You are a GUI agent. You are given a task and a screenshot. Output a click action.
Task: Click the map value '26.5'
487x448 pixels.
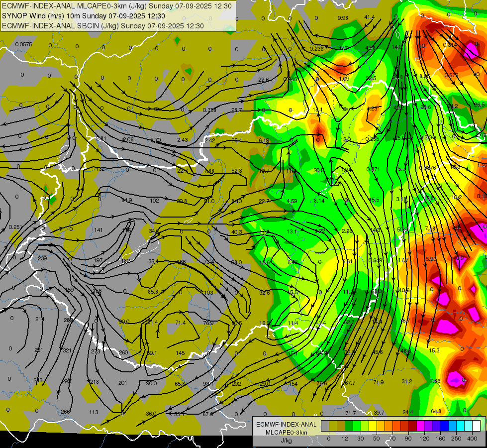(x=479, y=105)
